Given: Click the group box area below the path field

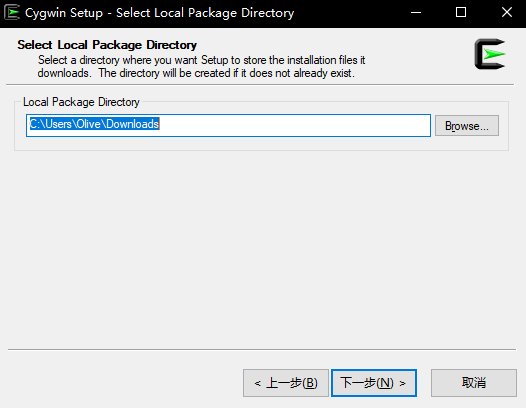Looking at the screenshot, I should click(x=262, y=143).
